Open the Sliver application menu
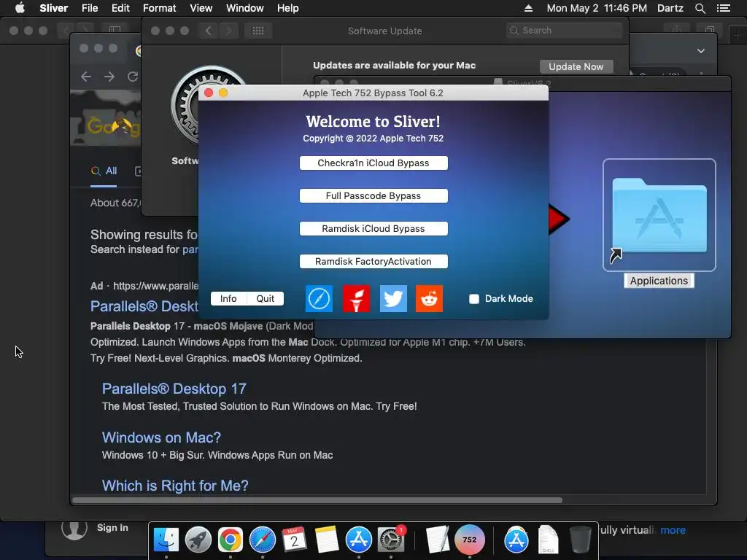Screen dimensions: 747x560 [x=54, y=8]
